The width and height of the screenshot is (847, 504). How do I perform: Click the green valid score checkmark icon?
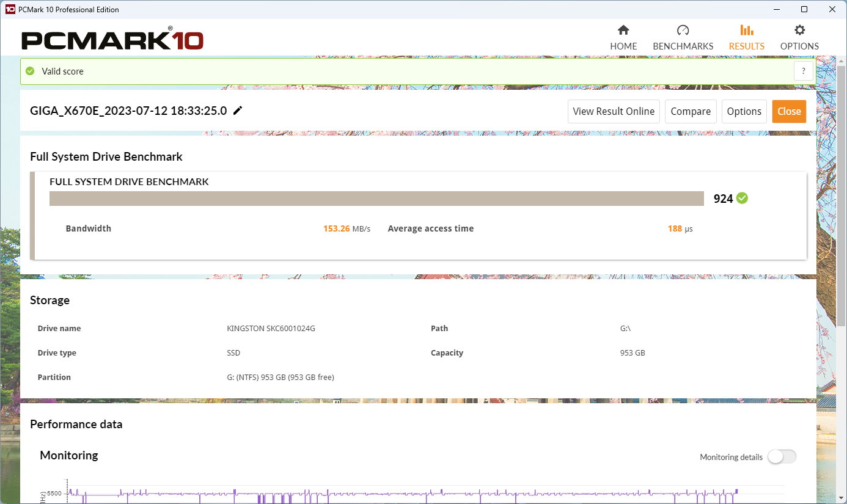click(x=30, y=71)
